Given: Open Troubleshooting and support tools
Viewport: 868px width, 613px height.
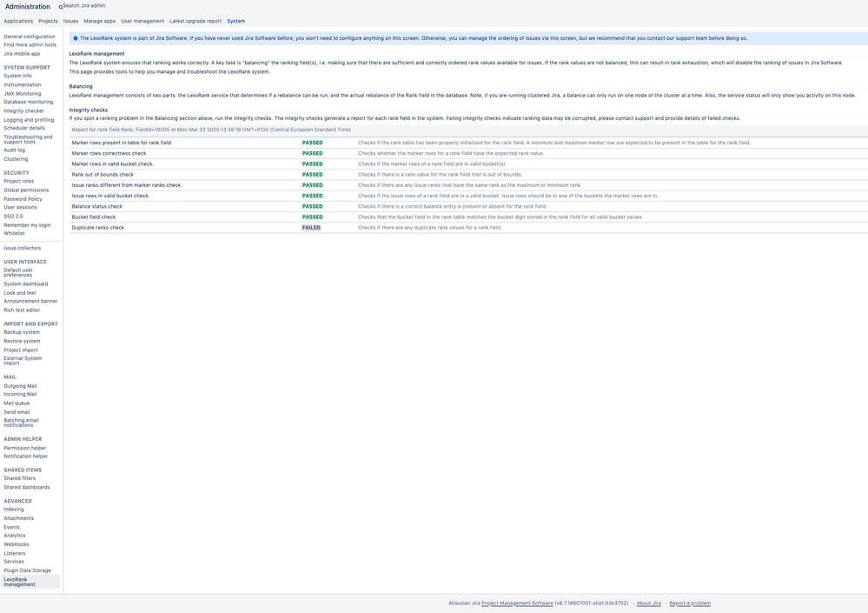Looking at the screenshot, I should (28, 139).
